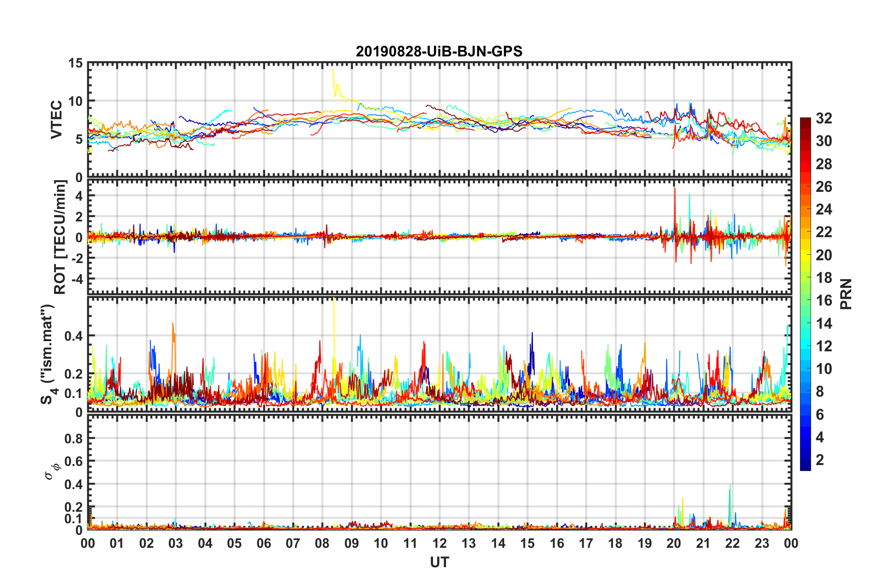The width and height of the screenshot is (879, 588).
Task: Click x-axis tick label 11
Action: 410,543
